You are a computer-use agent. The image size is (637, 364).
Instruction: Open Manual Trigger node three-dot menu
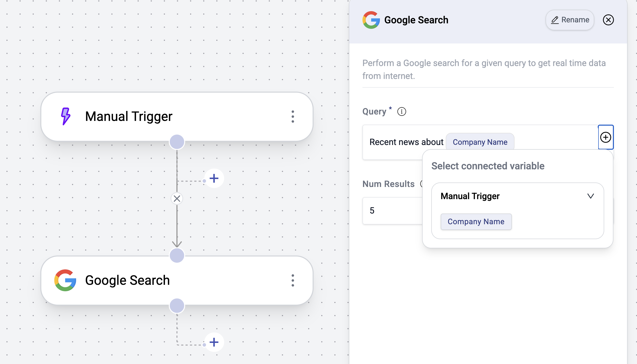point(293,116)
